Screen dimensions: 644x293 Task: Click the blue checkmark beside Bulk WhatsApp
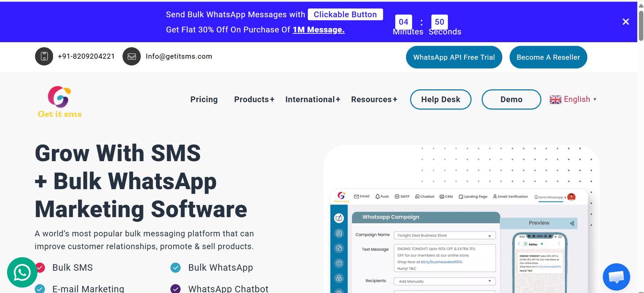(175, 267)
